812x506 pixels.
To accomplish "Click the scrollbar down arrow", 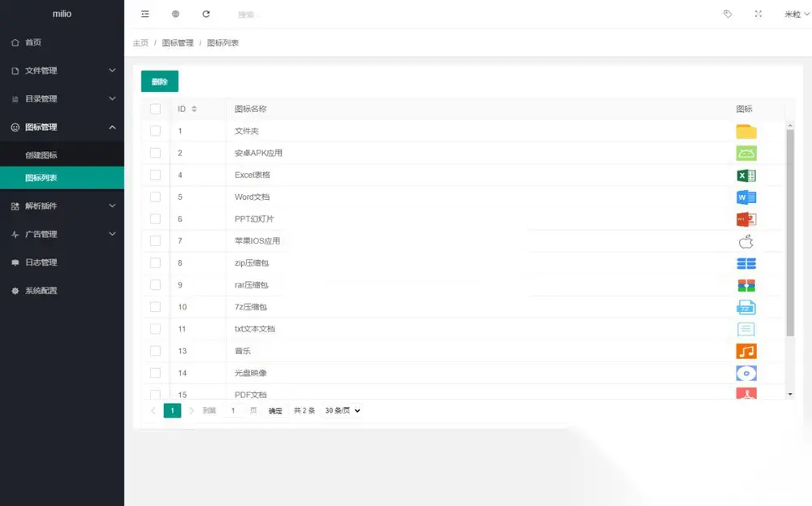I will point(790,395).
